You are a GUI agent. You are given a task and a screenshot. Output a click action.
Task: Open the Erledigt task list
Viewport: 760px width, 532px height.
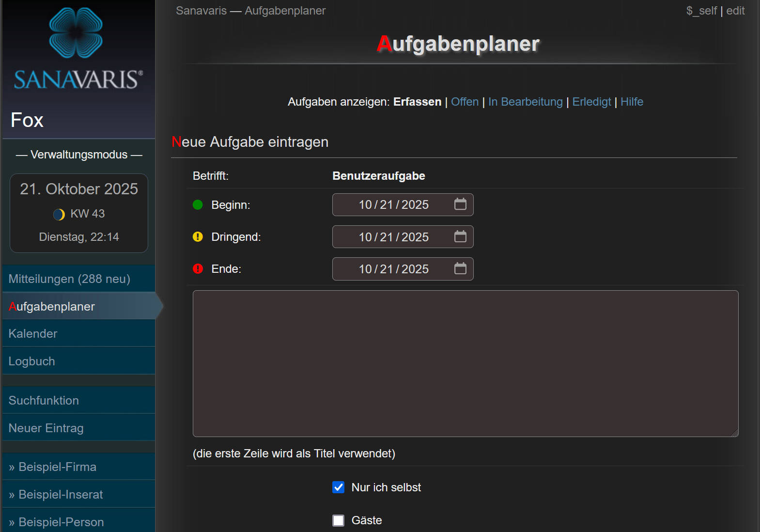point(591,102)
